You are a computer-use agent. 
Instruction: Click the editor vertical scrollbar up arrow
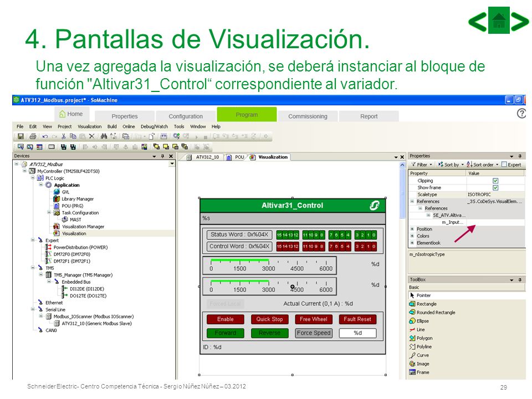[x=402, y=165]
